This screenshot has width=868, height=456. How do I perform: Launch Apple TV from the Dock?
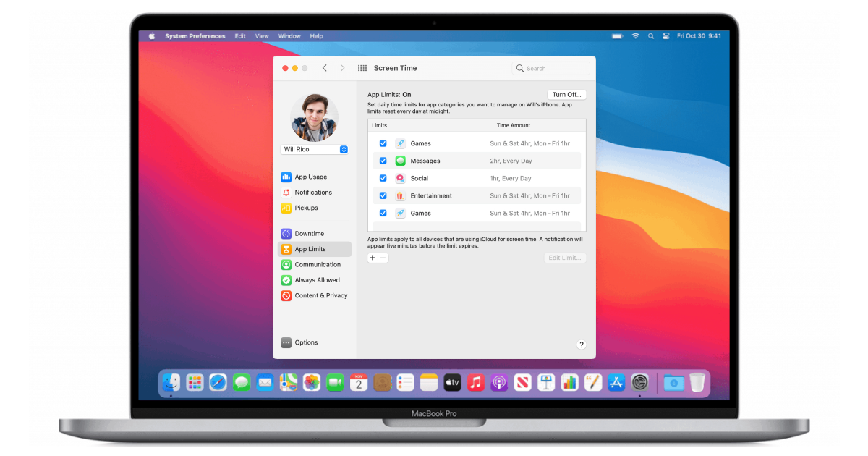pos(452,382)
